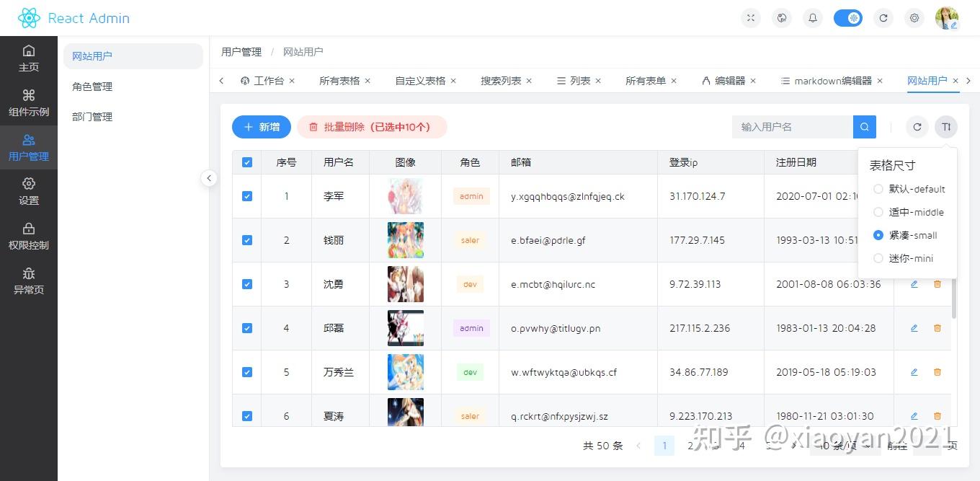Toggle fullscreen mode in the header
Screen dimensions: 980x481
750,17
